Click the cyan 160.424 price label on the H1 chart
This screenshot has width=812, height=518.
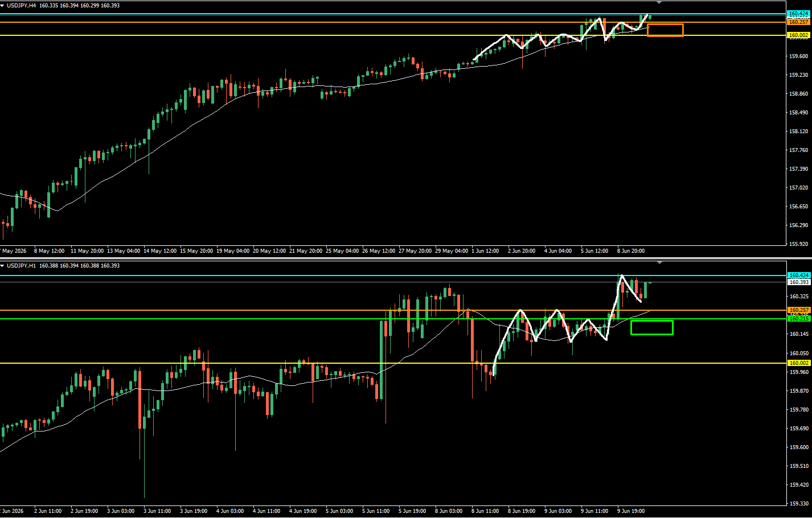[x=798, y=276]
